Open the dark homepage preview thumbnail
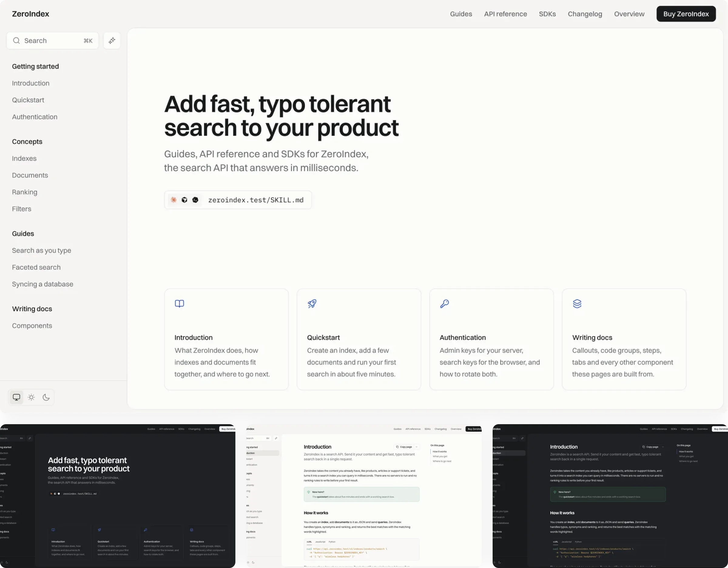Screen dimensions: 728x568 tap(118, 496)
